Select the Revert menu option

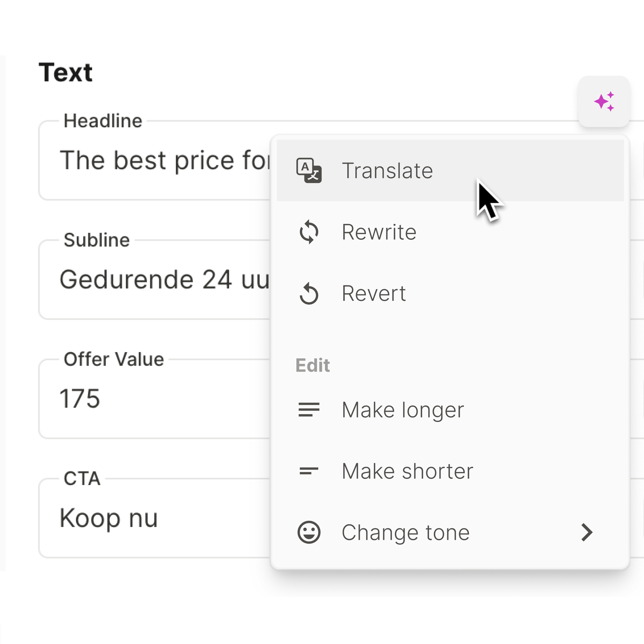click(x=374, y=293)
